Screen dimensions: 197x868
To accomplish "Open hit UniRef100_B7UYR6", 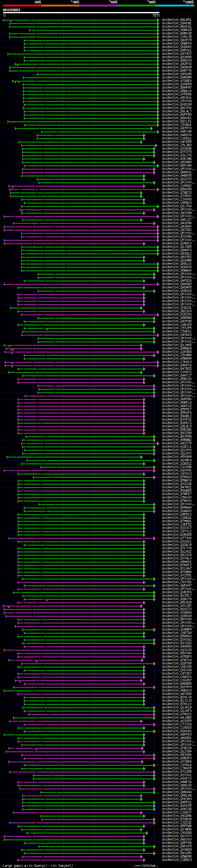I will pos(177,236).
